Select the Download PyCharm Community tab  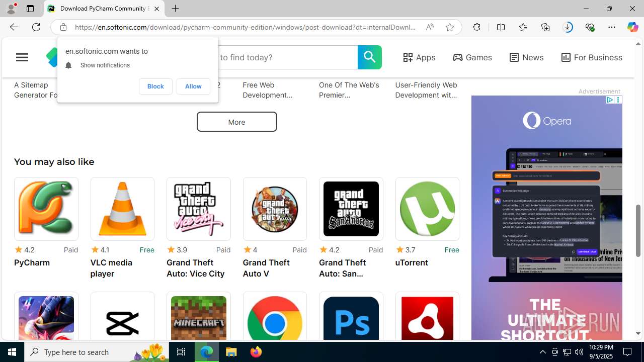click(x=104, y=9)
